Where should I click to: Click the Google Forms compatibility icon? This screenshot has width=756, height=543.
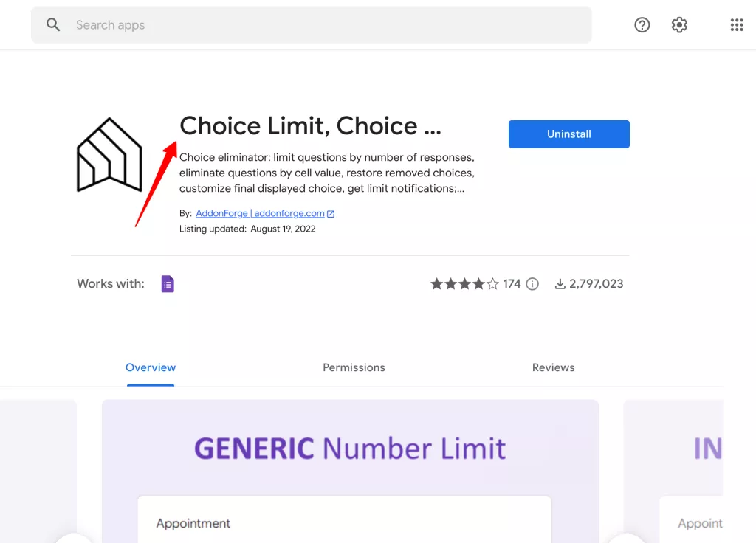pos(167,283)
